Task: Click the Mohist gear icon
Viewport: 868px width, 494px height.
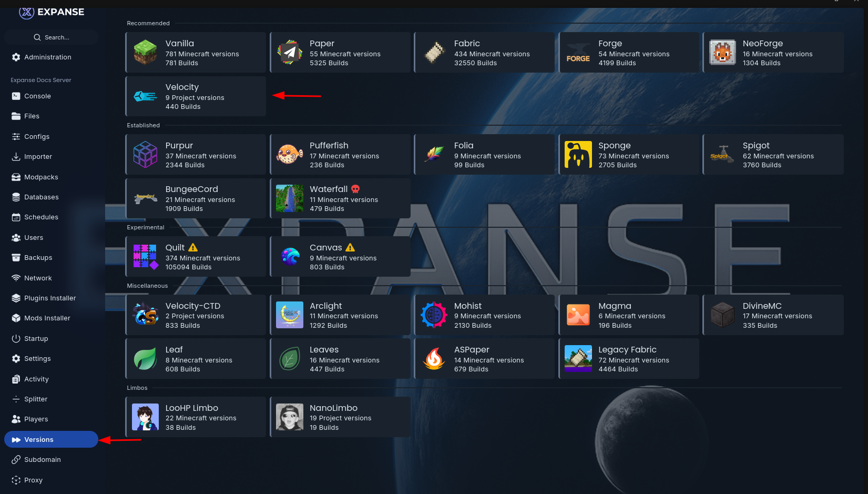Action: pyautogui.click(x=434, y=315)
